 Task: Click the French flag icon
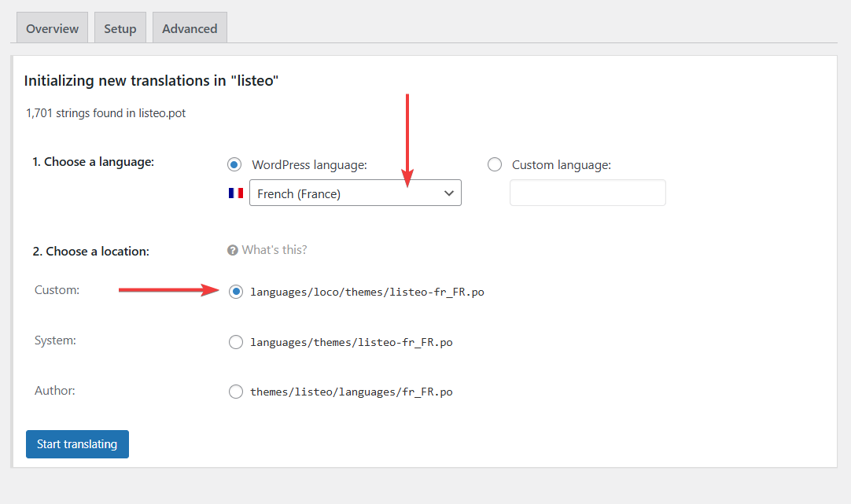pos(236,193)
